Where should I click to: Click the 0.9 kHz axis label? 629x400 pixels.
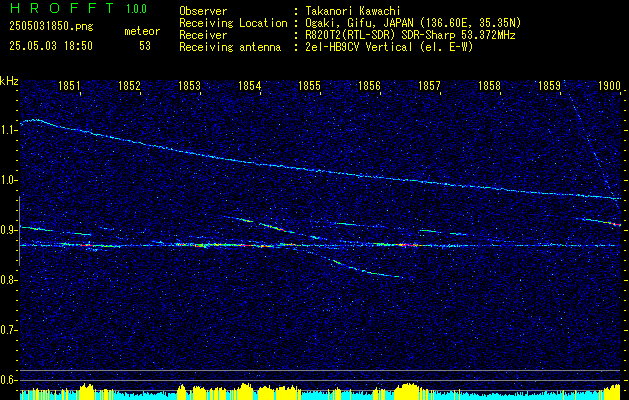[8, 231]
